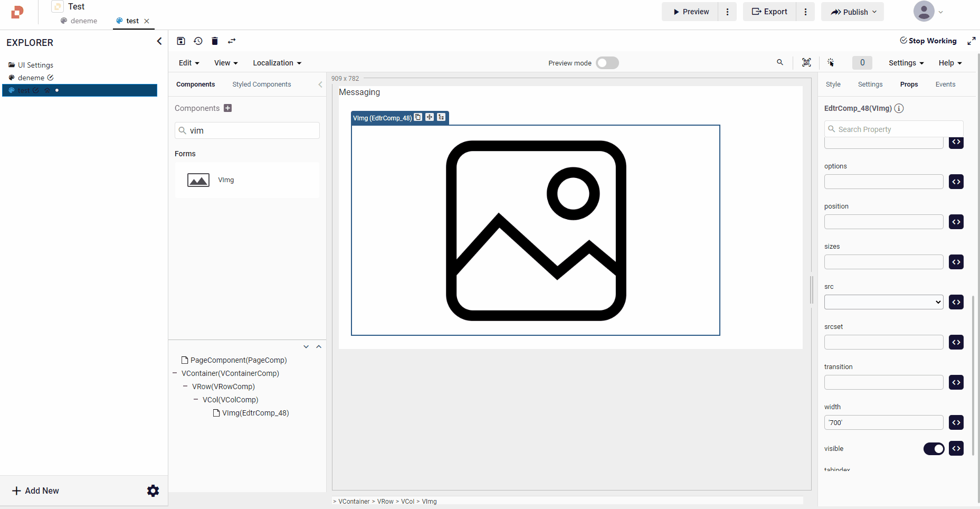
Task: Click the save icon in the editor toolbar
Action: click(x=181, y=41)
